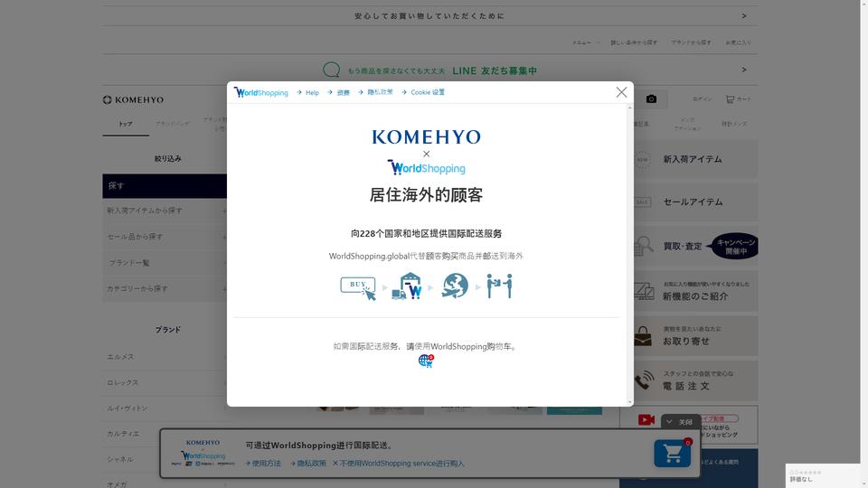Click the handbag icon beside お取り寄せ
This screenshot has height=488, width=868.
(643, 336)
